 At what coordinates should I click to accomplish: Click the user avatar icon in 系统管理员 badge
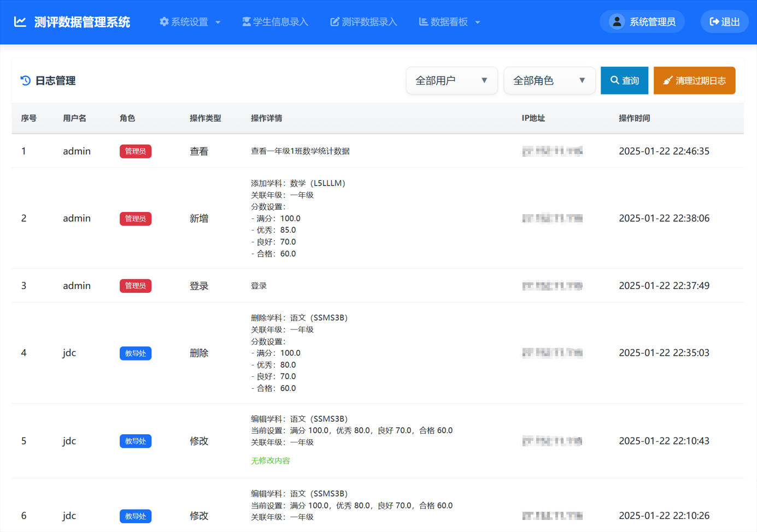617,21
